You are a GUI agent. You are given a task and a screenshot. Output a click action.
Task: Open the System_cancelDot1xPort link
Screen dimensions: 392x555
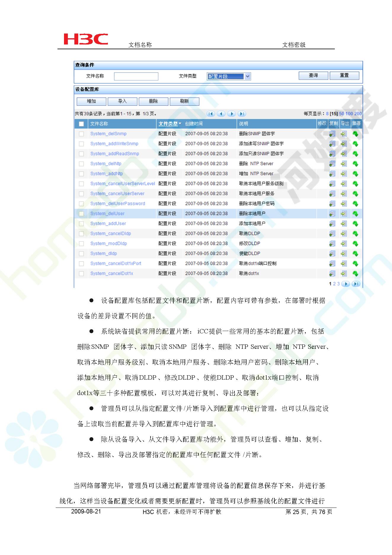(x=116, y=263)
